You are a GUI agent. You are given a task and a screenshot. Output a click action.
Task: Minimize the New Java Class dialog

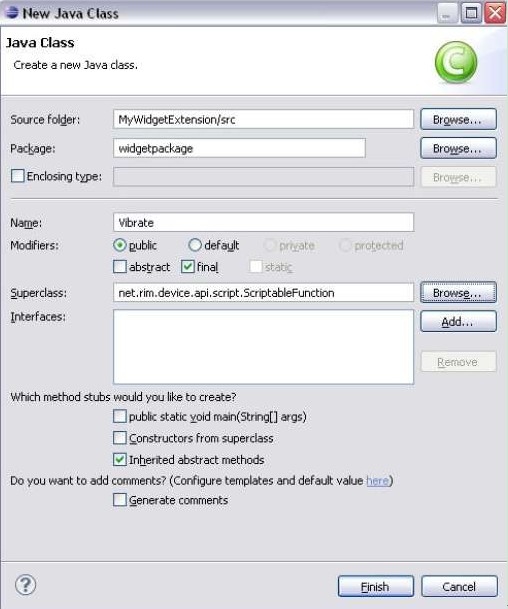(x=447, y=13)
